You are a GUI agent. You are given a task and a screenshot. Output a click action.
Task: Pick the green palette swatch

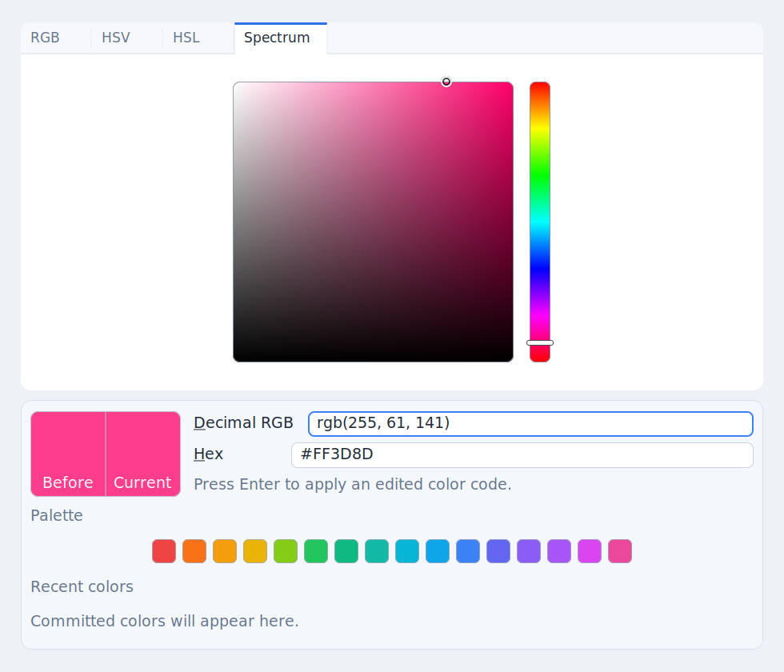point(316,551)
